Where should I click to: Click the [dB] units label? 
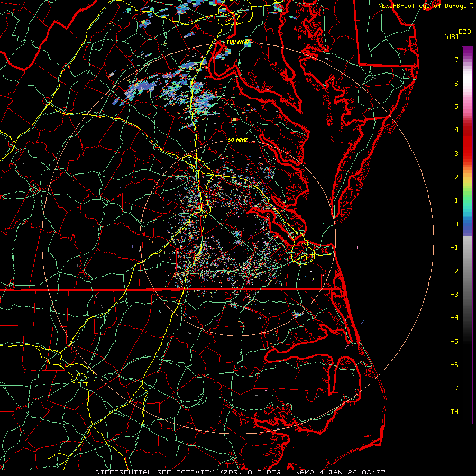coord(451,36)
